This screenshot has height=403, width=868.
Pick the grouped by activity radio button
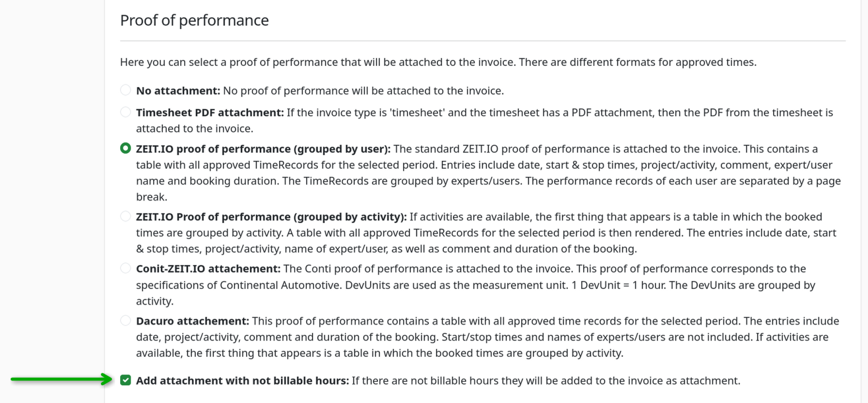click(x=125, y=216)
